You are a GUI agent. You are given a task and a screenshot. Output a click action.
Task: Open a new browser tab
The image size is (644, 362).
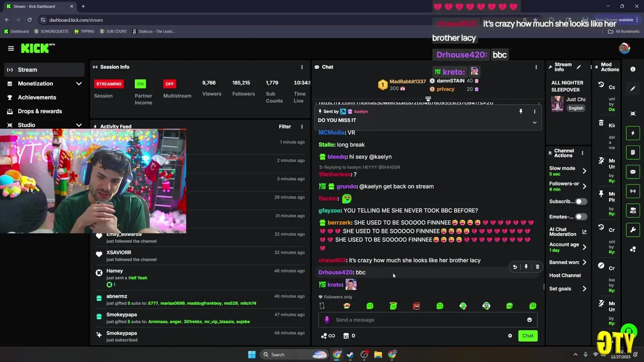point(83,7)
